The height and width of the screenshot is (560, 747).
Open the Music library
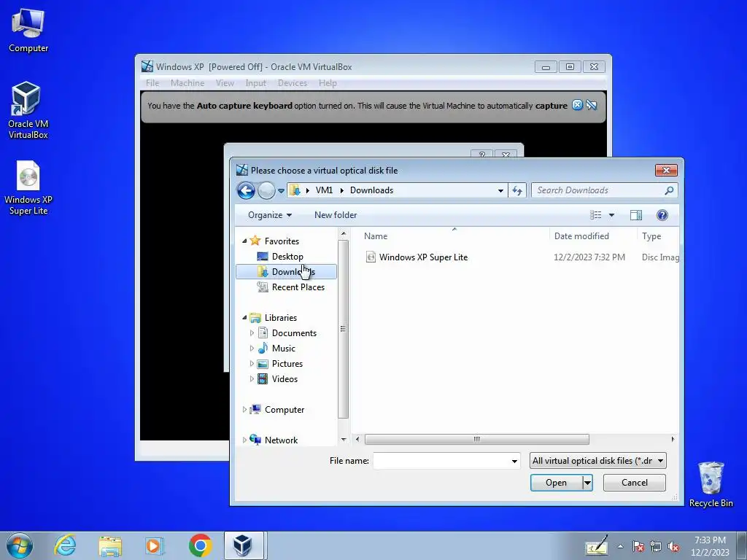pos(284,349)
